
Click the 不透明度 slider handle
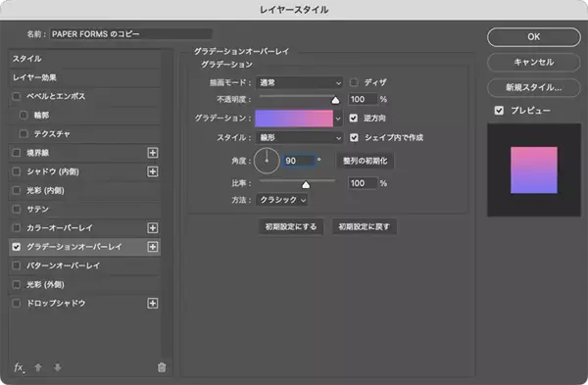coord(335,100)
